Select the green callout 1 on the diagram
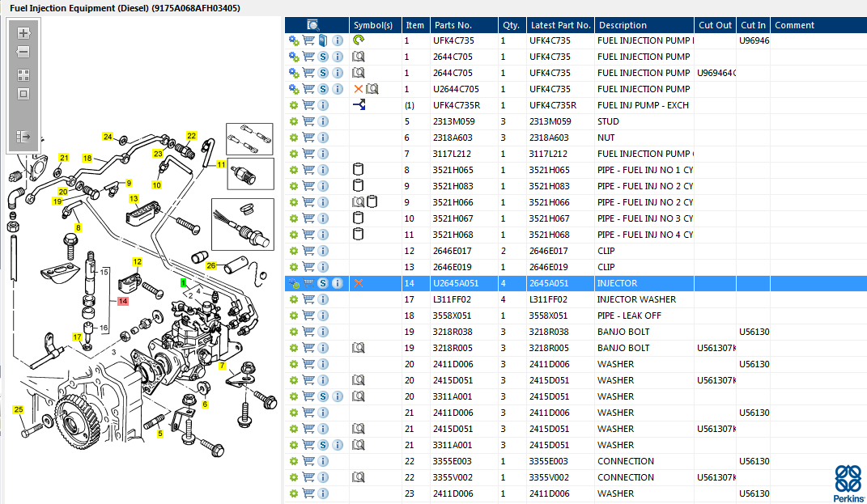 click(x=184, y=283)
